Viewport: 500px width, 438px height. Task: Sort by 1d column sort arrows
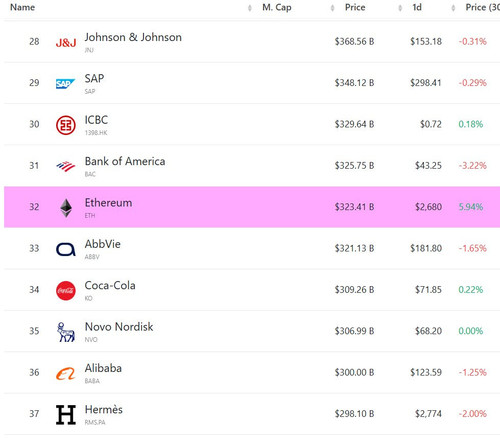point(400,8)
